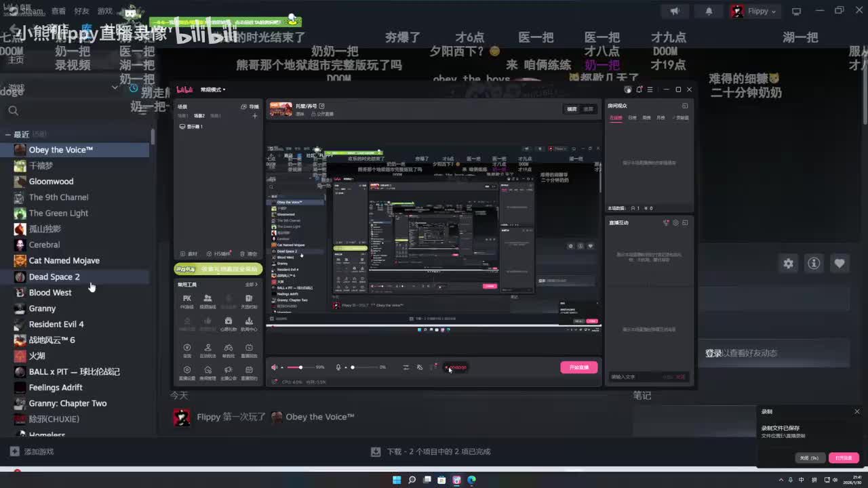Select Gloomwood in the game list

tap(75, 182)
